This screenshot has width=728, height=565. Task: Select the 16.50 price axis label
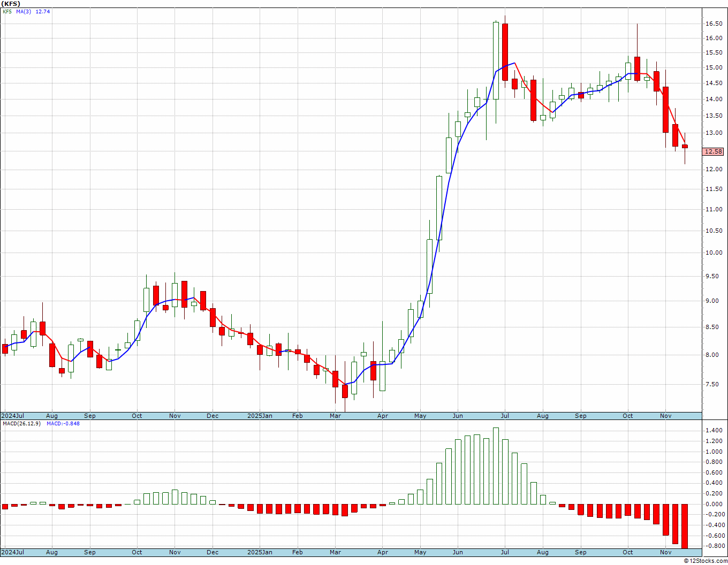[x=714, y=24]
